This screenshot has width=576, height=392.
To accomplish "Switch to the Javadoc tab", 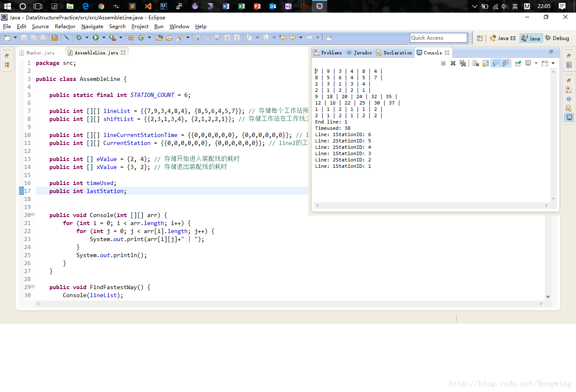I will (359, 53).
